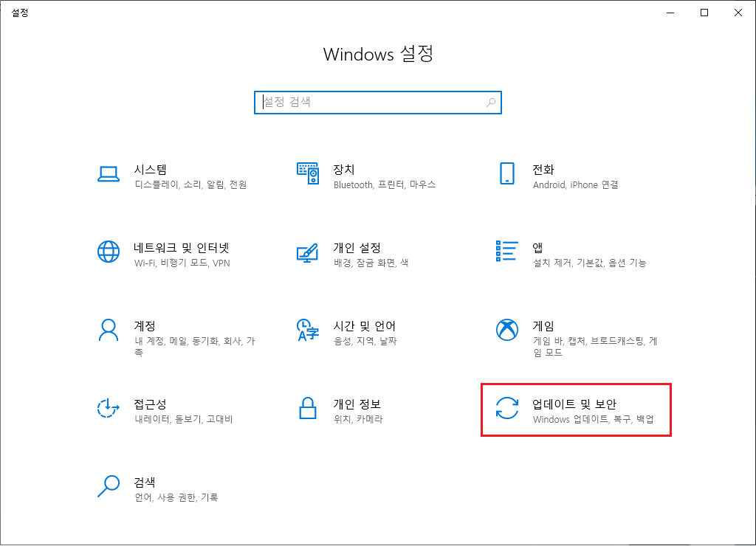Select 업데이트 및 보안 title
Screen dimensions: 756x546
click(x=574, y=404)
